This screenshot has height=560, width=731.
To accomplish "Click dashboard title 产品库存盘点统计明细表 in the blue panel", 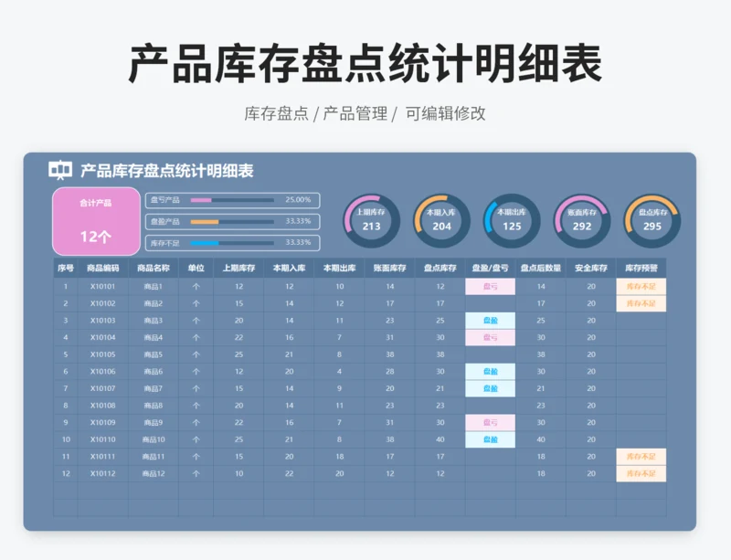I will click(167, 171).
